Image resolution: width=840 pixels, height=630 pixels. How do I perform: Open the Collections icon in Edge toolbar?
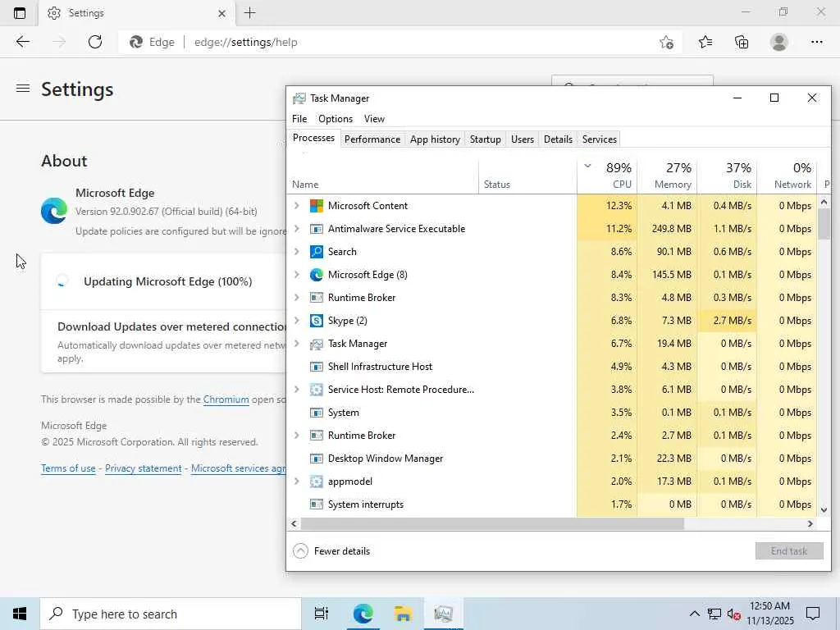pos(742,42)
